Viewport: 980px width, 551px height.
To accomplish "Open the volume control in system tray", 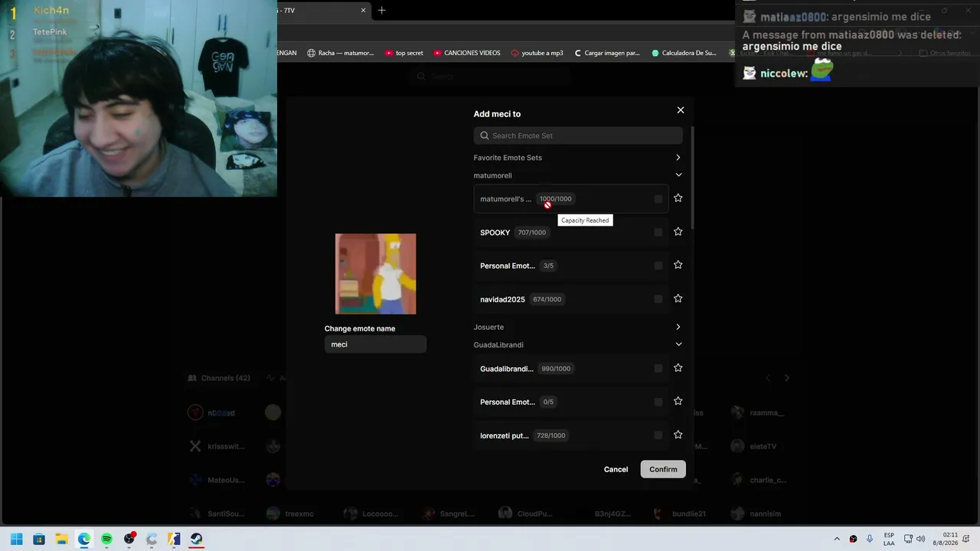I will 920,539.
